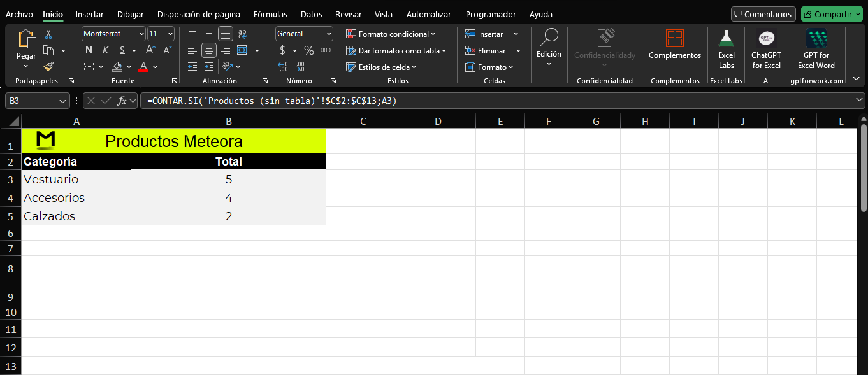Viewport: 868px width, 375px height.
Task: Apply the red font color A button
Action: point(143,66)
